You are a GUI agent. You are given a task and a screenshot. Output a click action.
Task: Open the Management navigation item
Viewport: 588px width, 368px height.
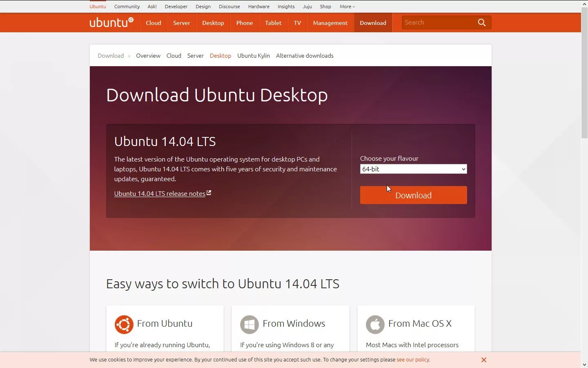point(330,23)
